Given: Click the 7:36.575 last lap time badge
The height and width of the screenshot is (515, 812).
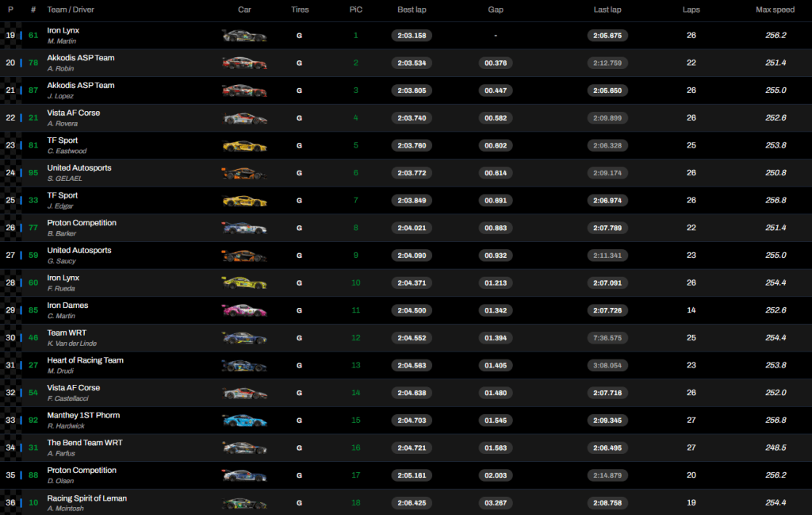Looking at the screenshot, I should tap(607, 338).
